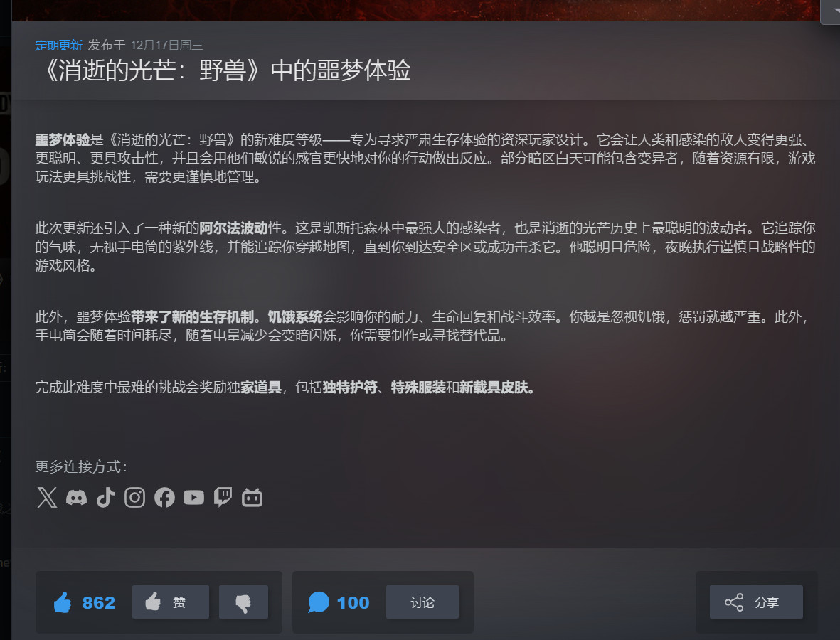The height and width of the screenshot is (640, 840).
Task: Open the Facebook social link icon
Action: pos(164,498)
